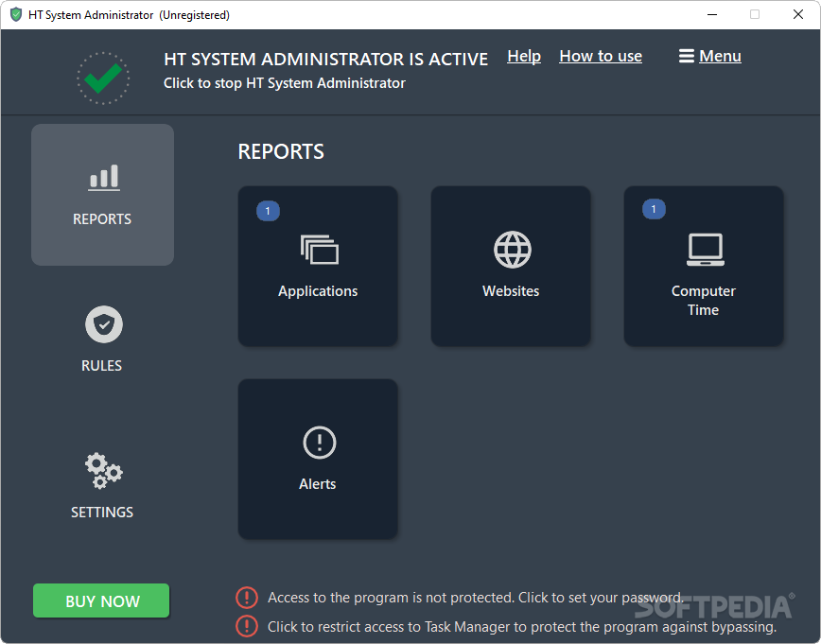Click the shield app icon in title bar

coord(16,14)
